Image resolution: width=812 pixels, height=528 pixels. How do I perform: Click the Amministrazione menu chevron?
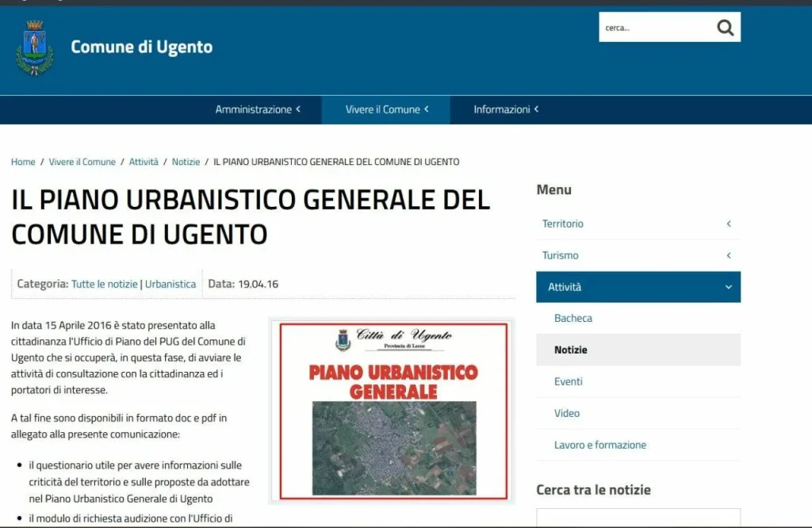point(298,109)
